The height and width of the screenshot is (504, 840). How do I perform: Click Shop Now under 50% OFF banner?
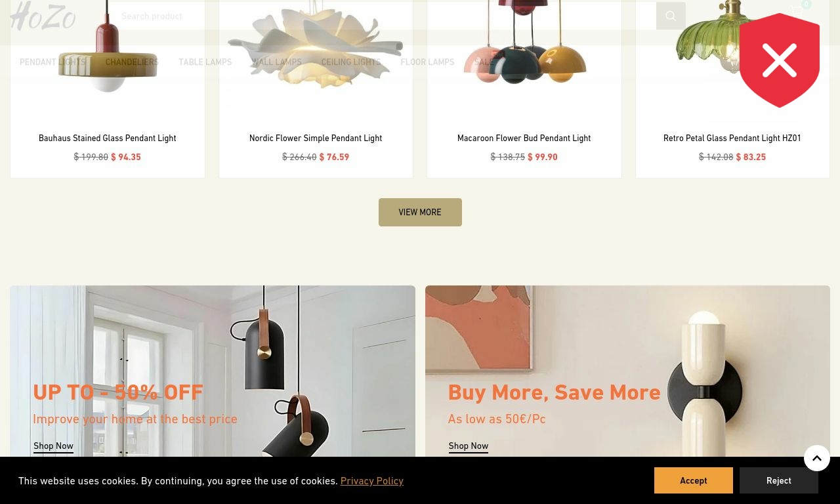[53, 446]
